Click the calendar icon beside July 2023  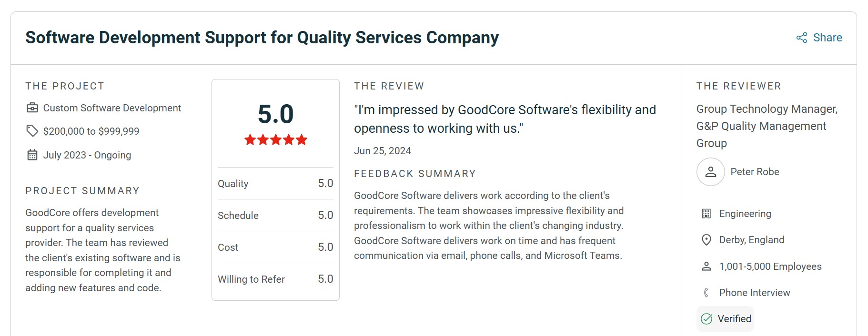point(32,155)
